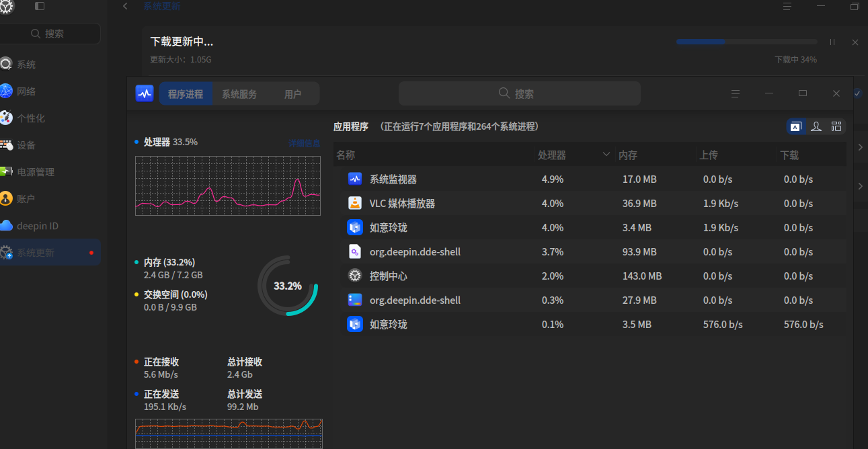Viewport: 868px width, 449px height.
Task: Click the network traffic graph
Action: pyautogui.click(x=229, y=433)
